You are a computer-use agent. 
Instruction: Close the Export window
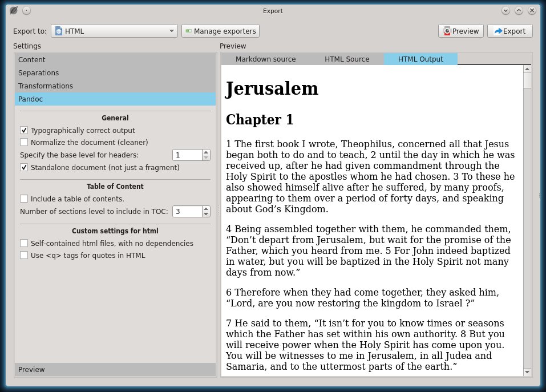click(x=532, y=11)
